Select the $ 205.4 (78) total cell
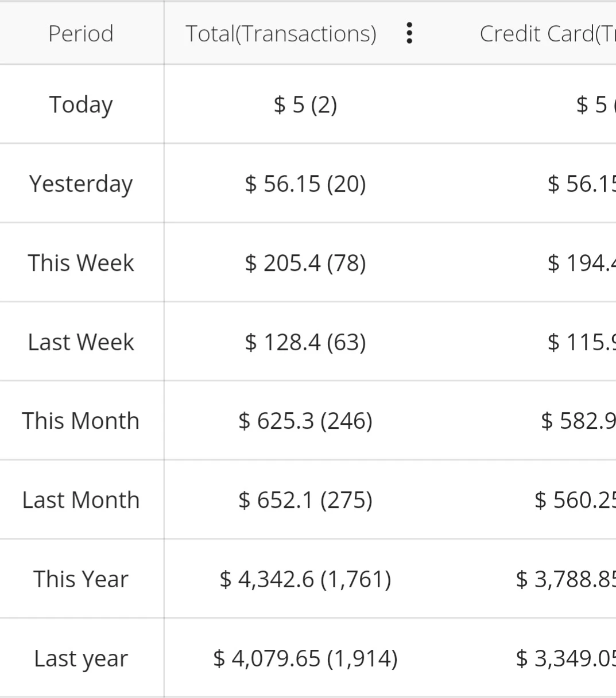 305,263
